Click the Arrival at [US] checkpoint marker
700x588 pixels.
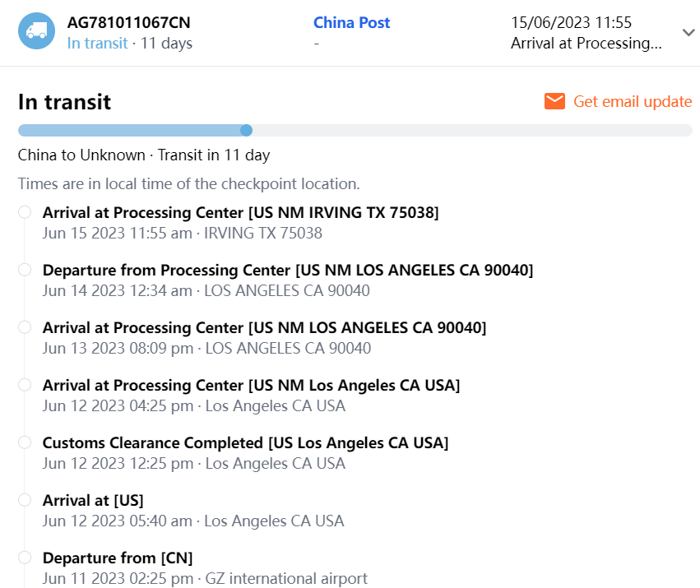(x=25, y=500)
